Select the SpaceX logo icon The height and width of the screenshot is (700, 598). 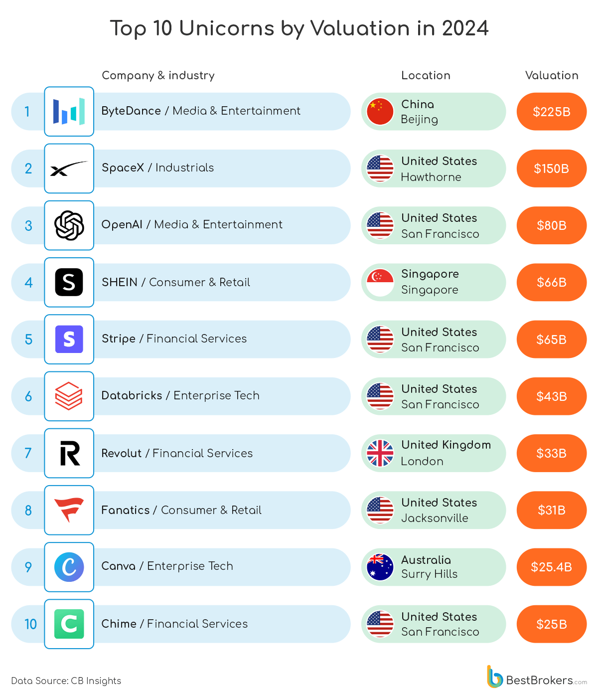[x=69, y=169]
